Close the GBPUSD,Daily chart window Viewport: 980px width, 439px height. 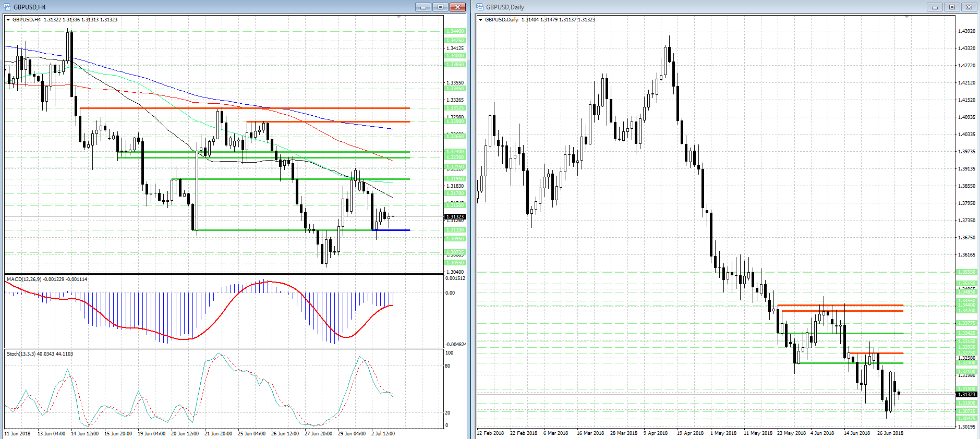(x=969, y=7)
